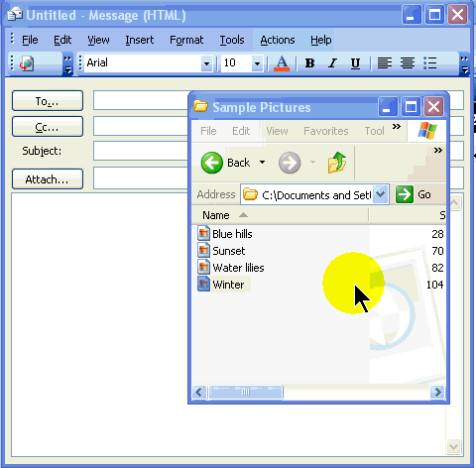The height and width of the screenshot is (468, 476).
Task: Click the green Back arrow icon
Action: pyautogui.click(x=211, y=163)
